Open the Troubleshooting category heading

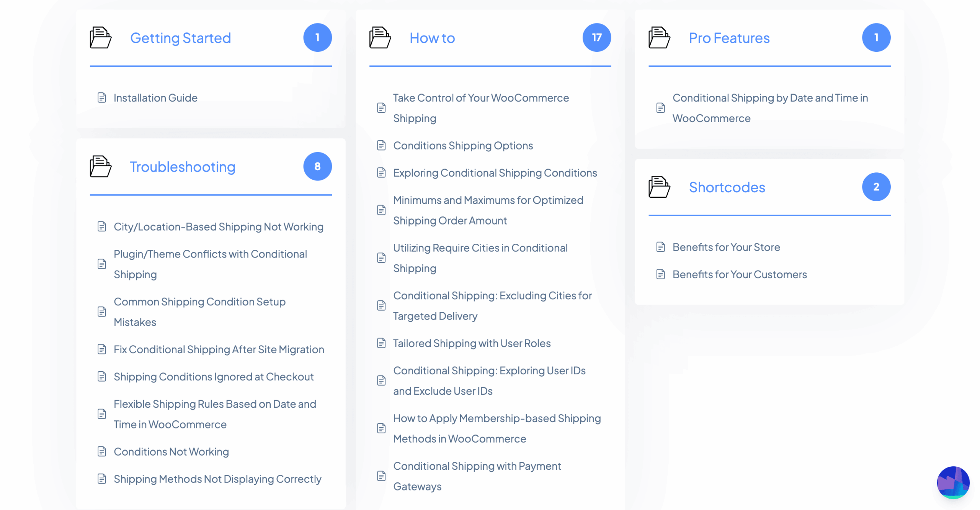pos(182,167)
